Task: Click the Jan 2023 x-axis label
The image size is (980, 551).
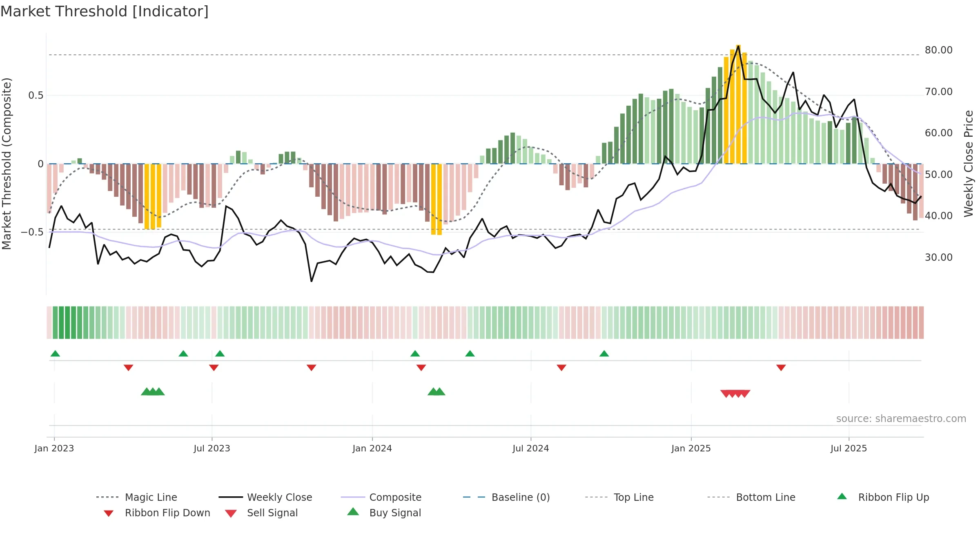Action: [54, 449]
